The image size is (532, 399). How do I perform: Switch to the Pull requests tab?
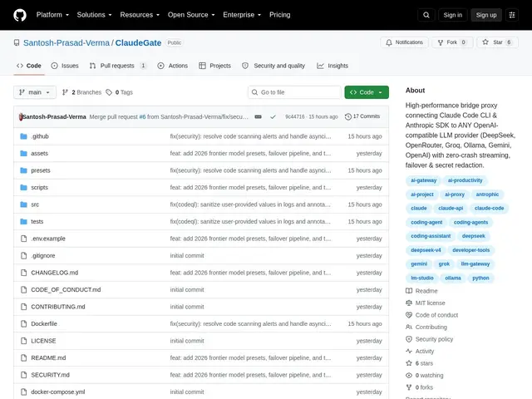click(117, 66)
